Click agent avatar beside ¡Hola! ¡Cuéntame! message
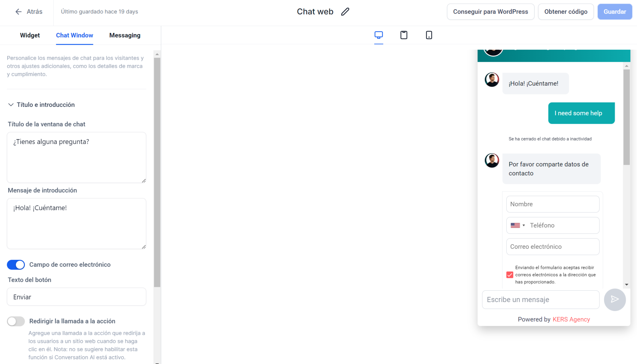 pyautogui.click(x=492, y=80)
